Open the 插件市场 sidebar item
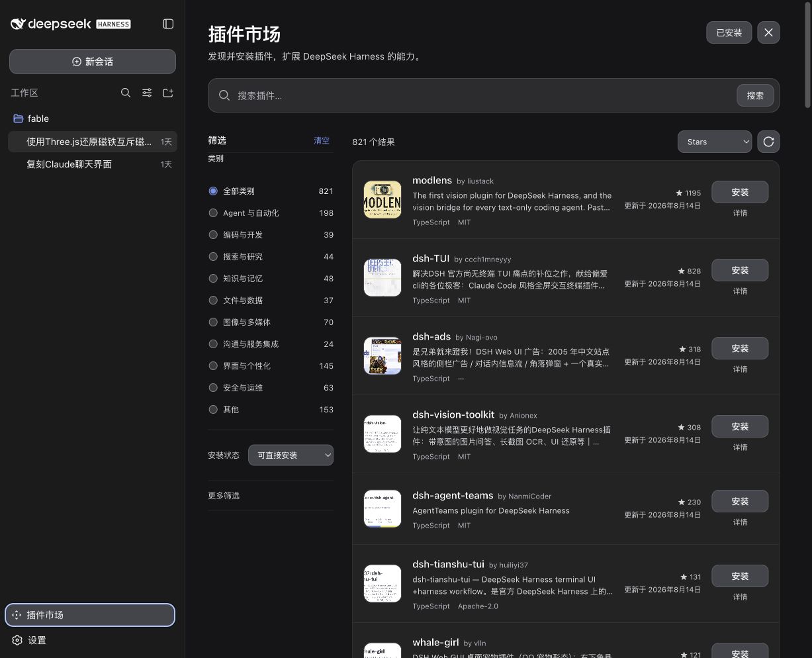 tap(90, 615)
